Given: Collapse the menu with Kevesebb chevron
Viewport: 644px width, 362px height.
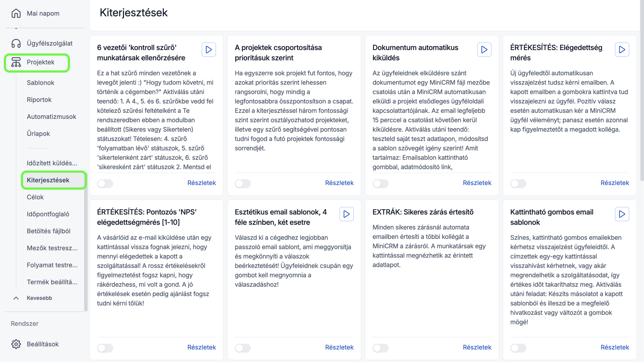Looking at the screenshot, I should [x=16, y=298].
